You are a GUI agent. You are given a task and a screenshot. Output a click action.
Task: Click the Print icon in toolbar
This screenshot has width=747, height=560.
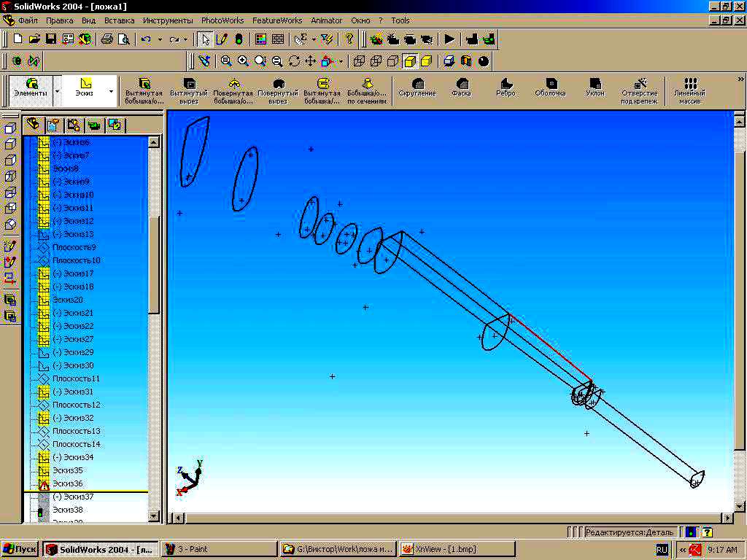pyautogui.click(x=107, y=39)
